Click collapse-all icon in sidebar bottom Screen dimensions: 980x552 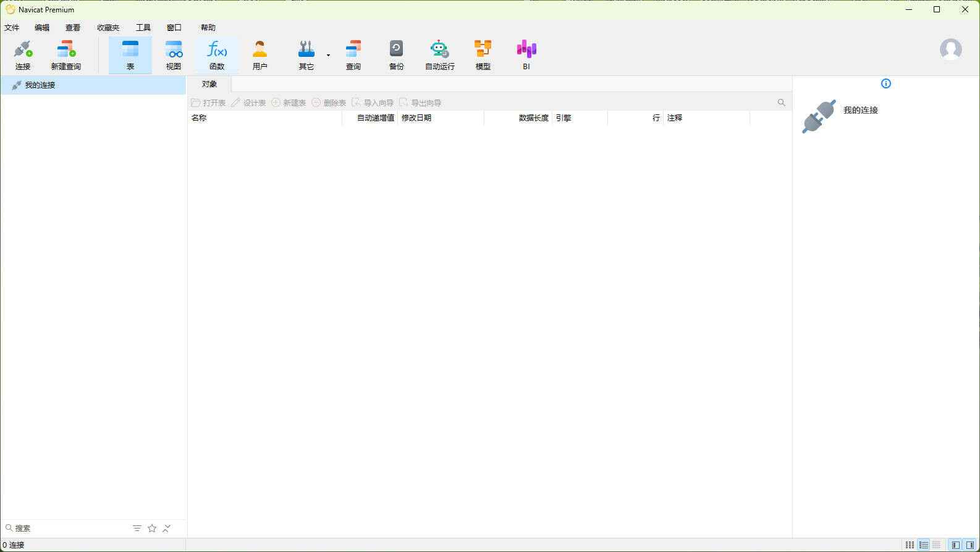[x=167, y=528]
